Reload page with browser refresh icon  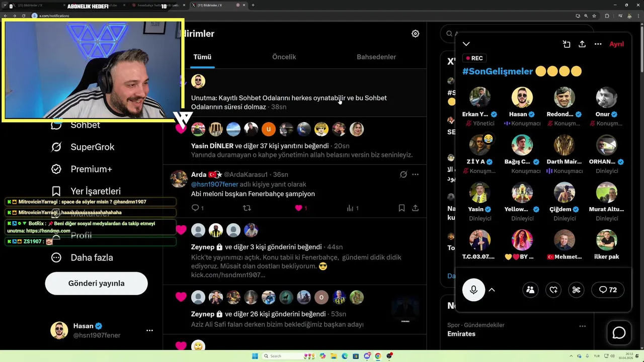[24, 16]
